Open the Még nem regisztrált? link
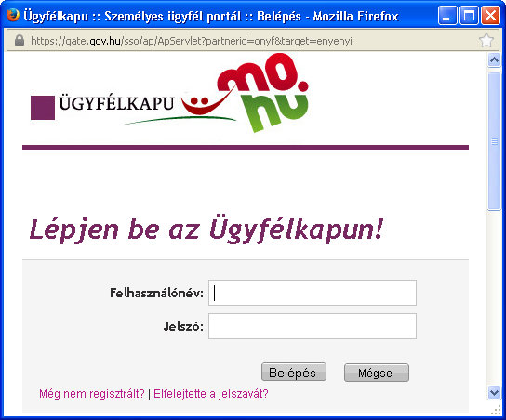 pos(92,394)
